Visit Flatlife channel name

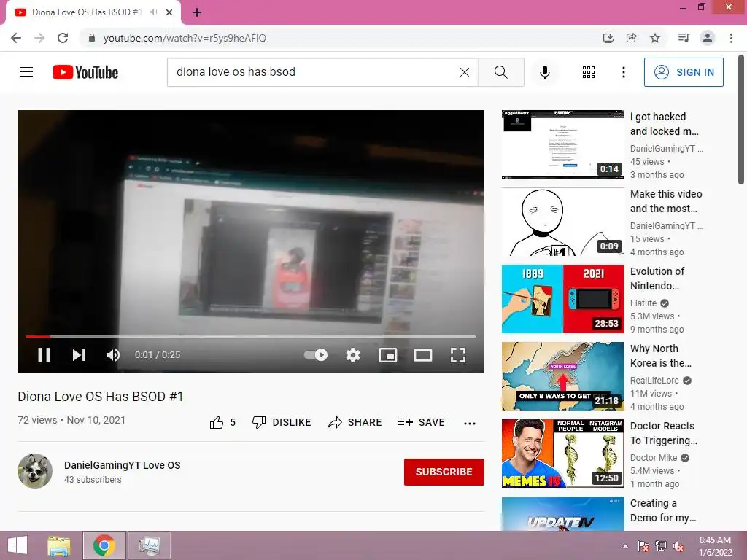point(643,303)
